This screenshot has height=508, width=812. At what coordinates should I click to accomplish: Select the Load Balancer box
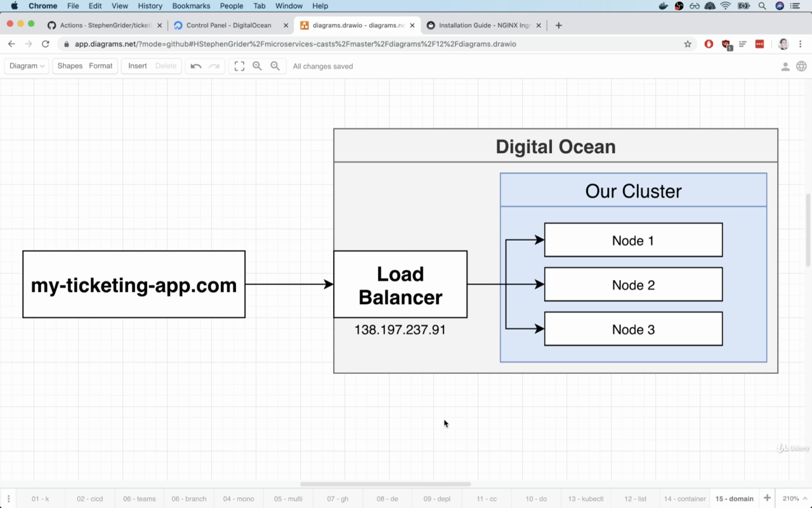coord(400,284)
